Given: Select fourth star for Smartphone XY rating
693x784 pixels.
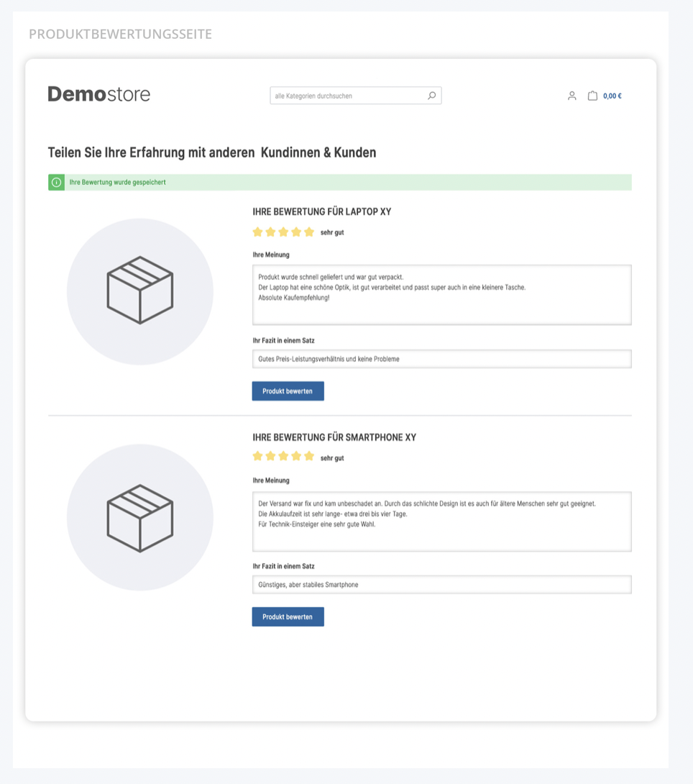Looking at the screenshot, I should (296, 456).
